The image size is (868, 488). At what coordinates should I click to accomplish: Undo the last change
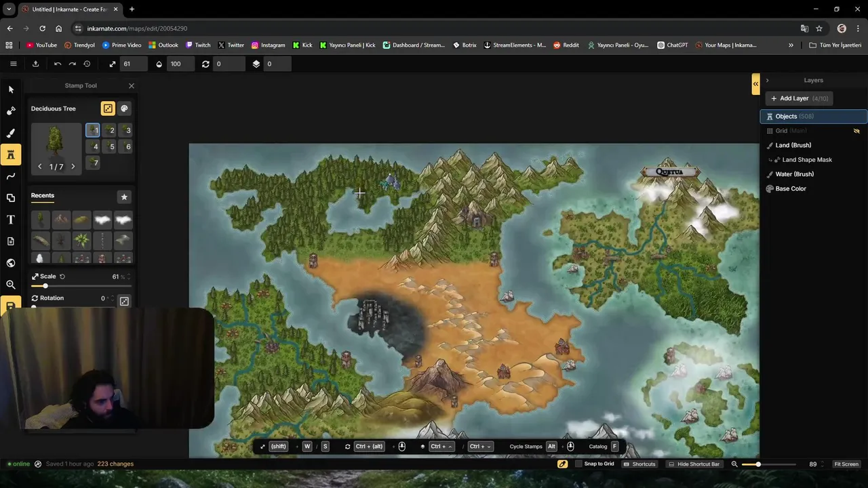58,64
